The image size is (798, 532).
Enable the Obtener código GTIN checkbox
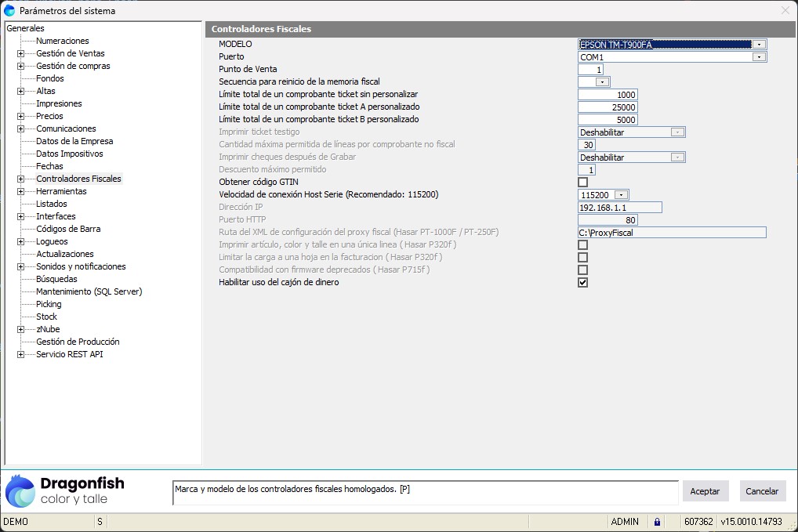pyautogui.click(x=582, y=183)
